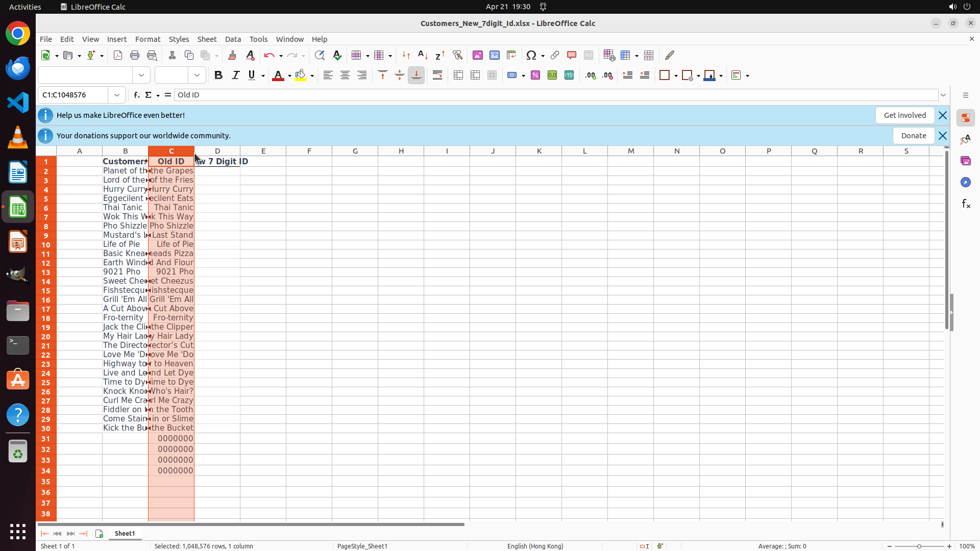Image resolution: width=980 pixels, height=551 pixels.
Task: Click the Donate button
Action: (913, 136)
